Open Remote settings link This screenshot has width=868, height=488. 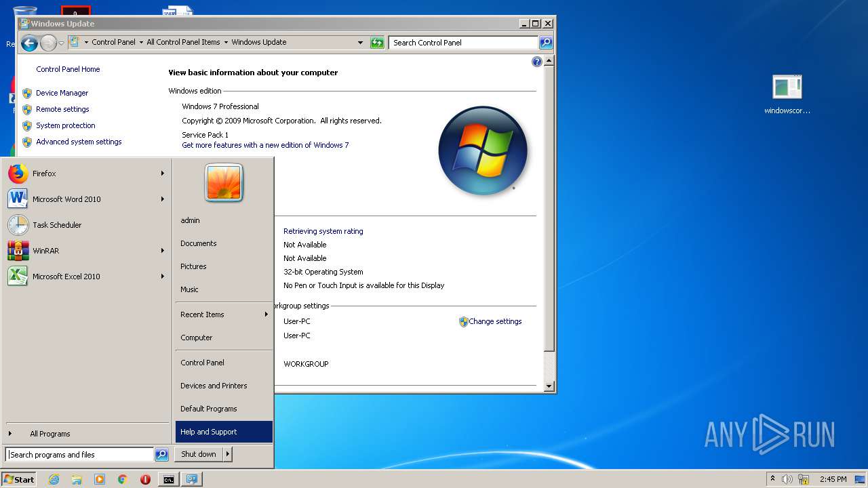[62, 109]
